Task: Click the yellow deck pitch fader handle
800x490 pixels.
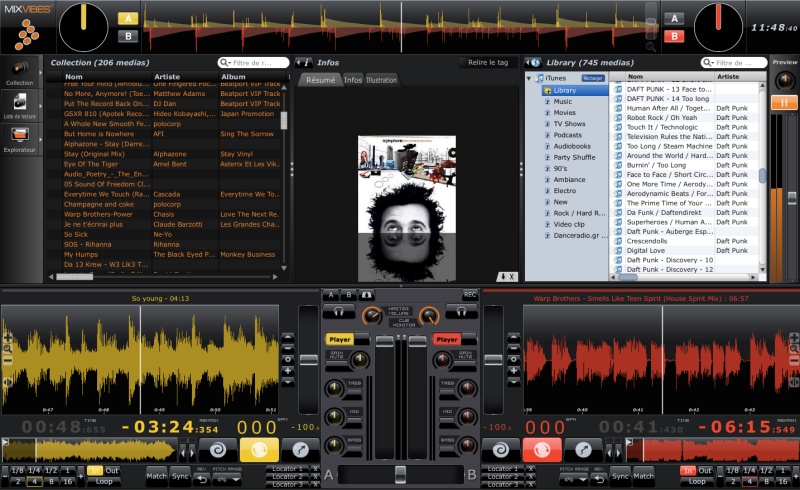Action: (x=309, y=360)
